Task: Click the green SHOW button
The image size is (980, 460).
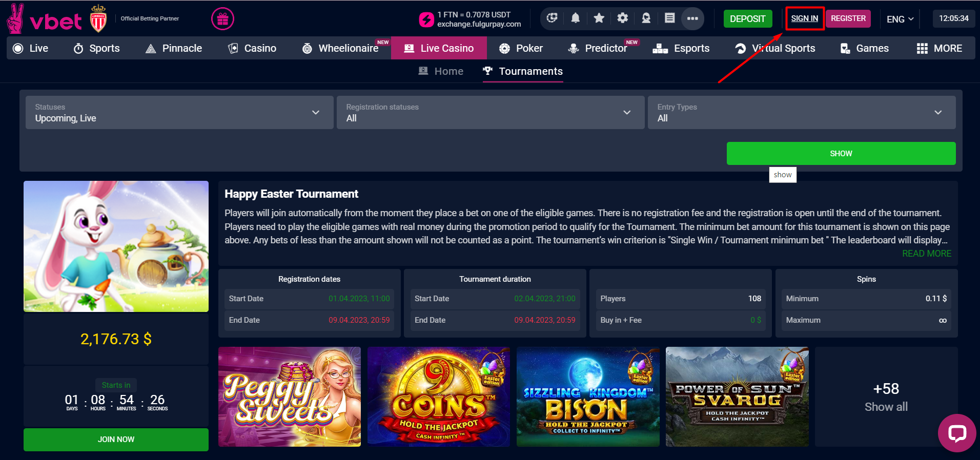Action: [841, 153]
